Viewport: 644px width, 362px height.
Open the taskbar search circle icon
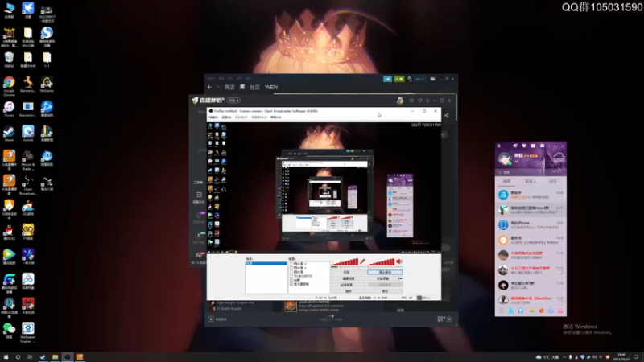[x=18, y=356]
